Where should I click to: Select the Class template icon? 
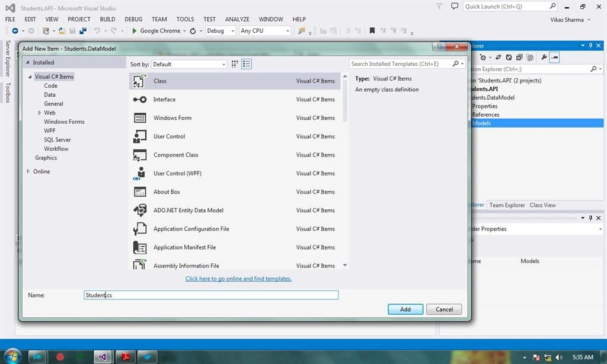pos(139,81)
